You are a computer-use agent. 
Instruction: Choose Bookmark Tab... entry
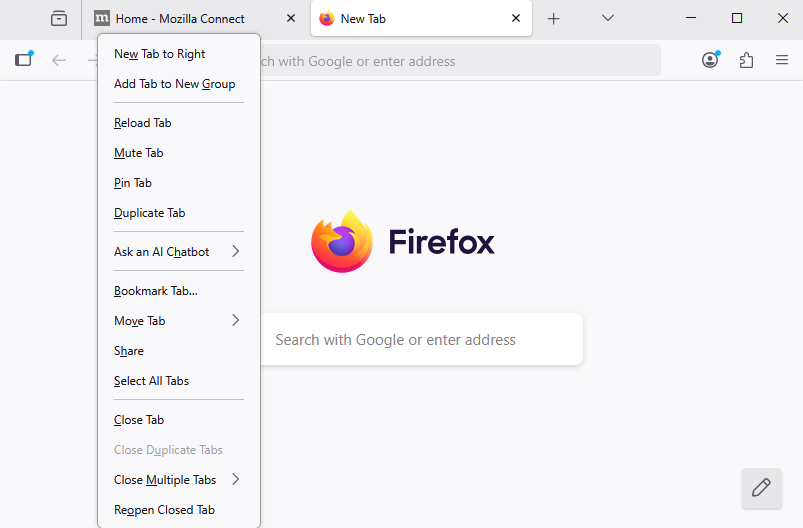point(179,291)
